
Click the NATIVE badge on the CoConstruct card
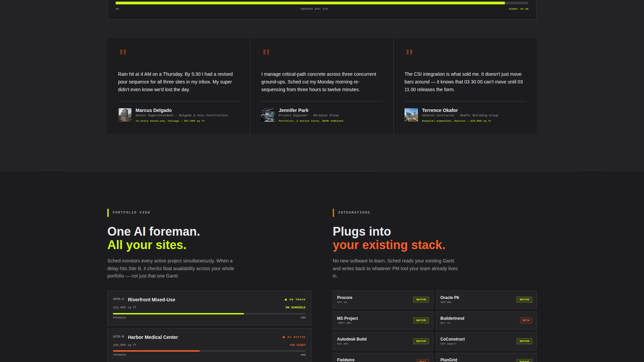[524, 341]
